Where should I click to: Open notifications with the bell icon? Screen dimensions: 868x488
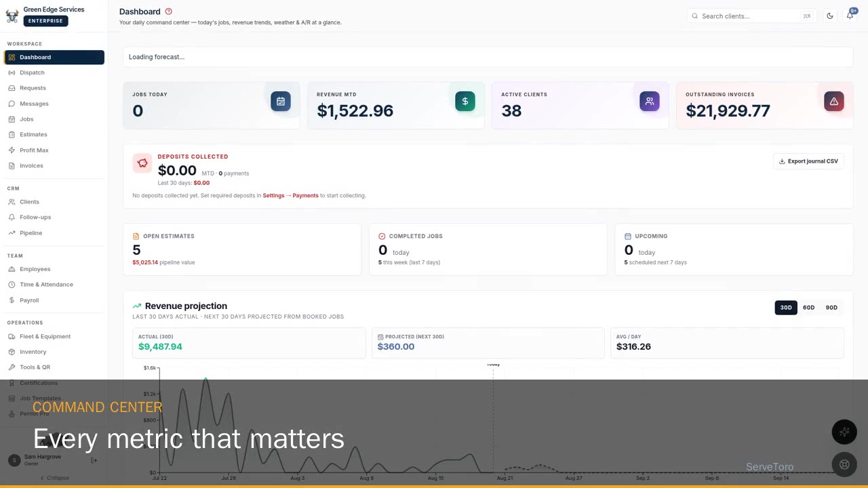tap(850, 16)
